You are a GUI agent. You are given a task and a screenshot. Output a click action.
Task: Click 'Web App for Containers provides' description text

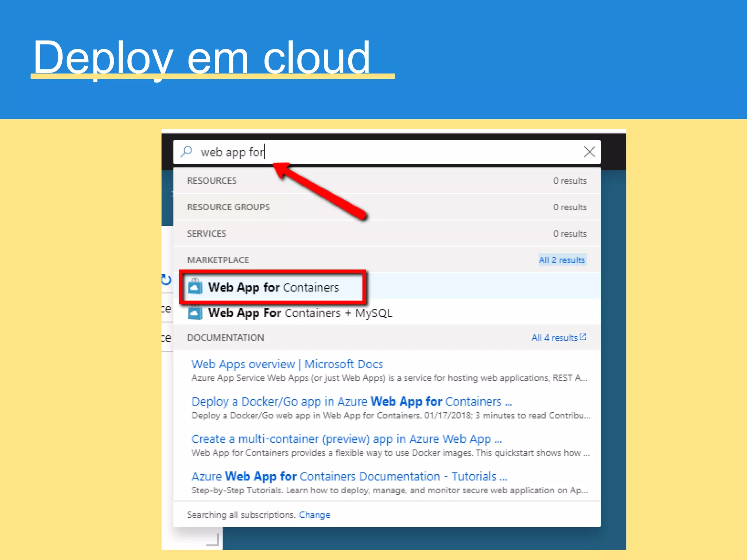(391, 452)
